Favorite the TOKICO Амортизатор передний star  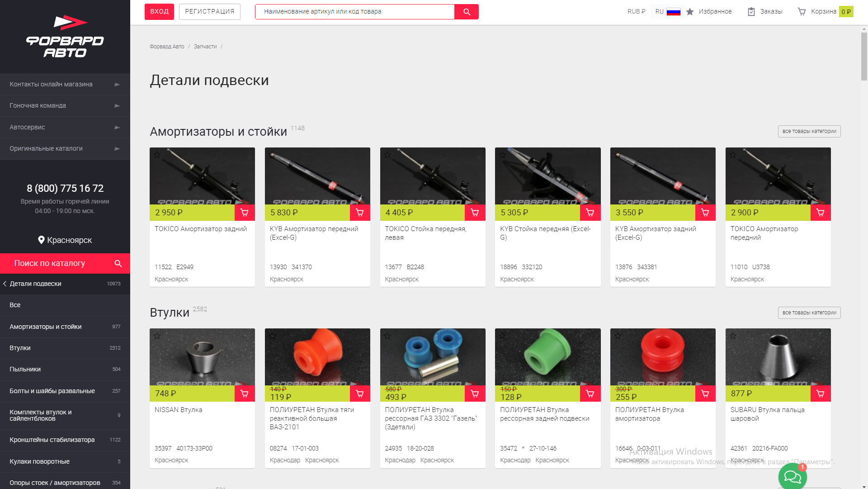coord(733,155)
